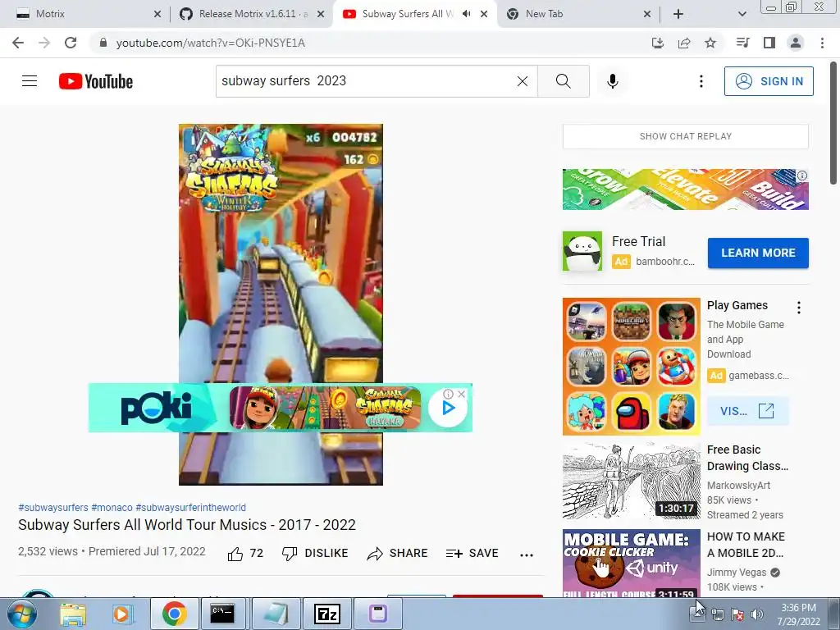
Task: Click the SIGN IN button
Action: [769, 81]
